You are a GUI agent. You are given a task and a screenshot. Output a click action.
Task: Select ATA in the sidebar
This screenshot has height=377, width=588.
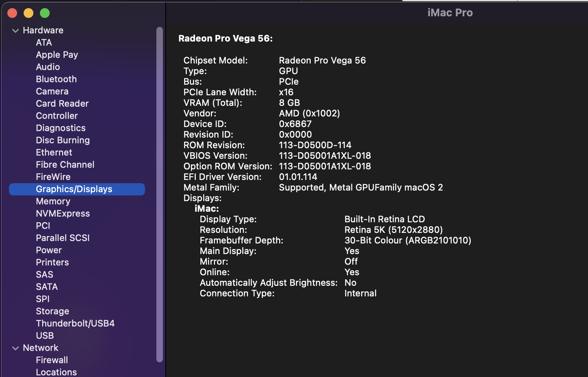(44, 42)
